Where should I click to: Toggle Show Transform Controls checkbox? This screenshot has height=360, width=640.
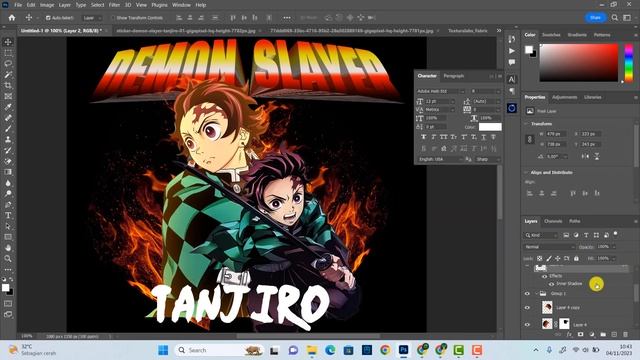click(x=113, y=18)
